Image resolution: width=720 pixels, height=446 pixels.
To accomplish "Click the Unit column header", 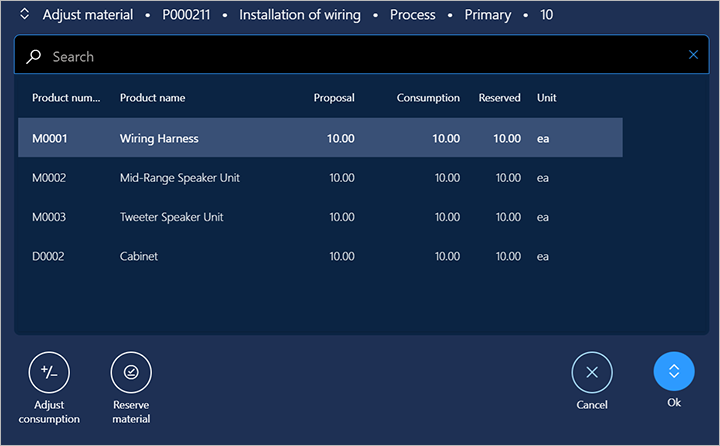I will click(546, 98).
